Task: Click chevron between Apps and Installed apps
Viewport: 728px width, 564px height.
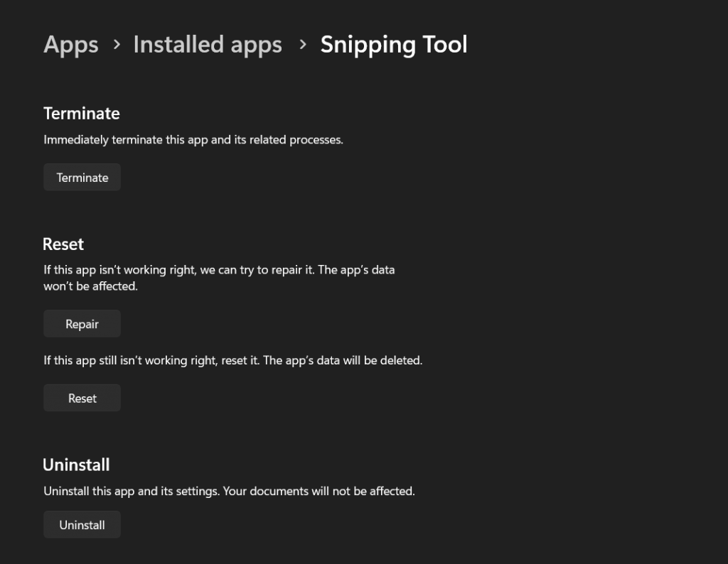Action: point(116,45)
